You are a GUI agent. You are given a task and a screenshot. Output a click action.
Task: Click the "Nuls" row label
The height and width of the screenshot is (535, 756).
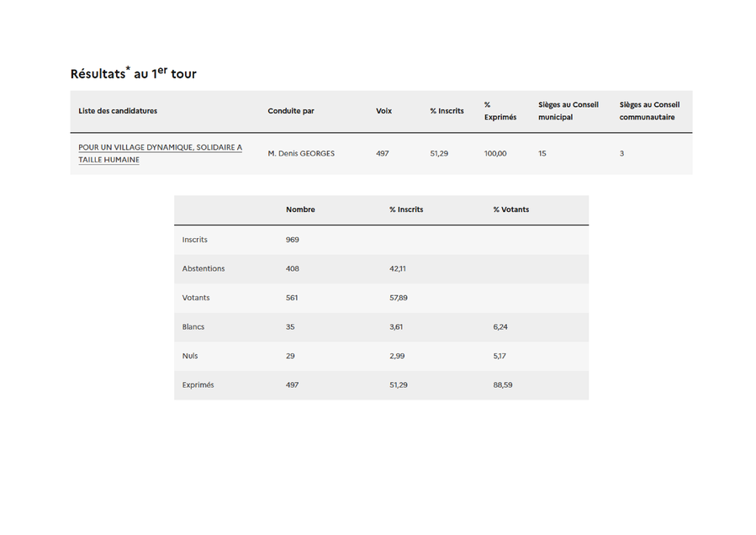click(190, 356)
